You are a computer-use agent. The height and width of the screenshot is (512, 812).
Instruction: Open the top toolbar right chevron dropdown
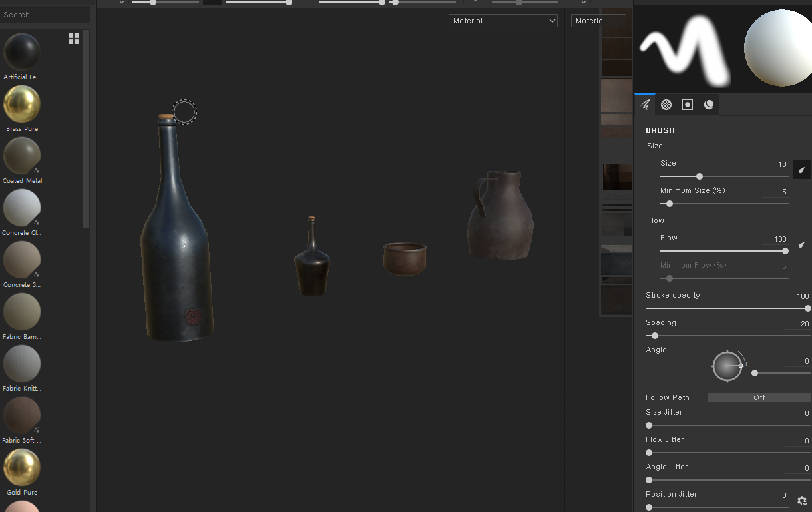pos(584,3)
